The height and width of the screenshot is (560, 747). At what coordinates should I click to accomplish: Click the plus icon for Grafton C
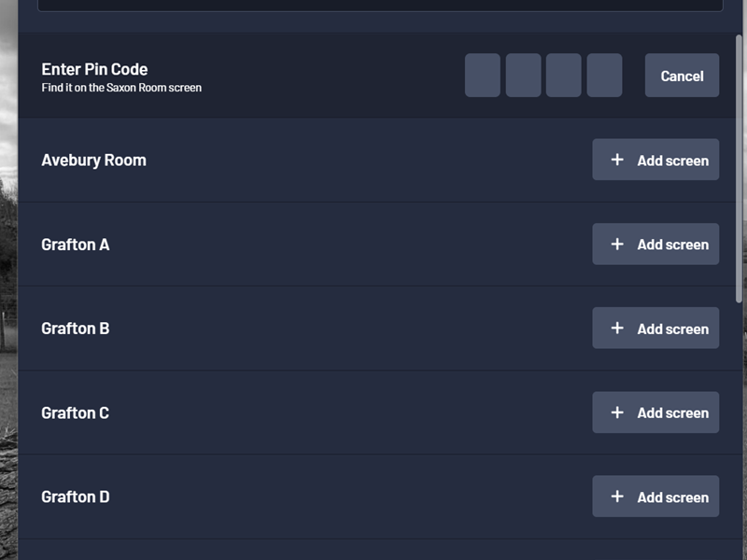click(617, 413)
